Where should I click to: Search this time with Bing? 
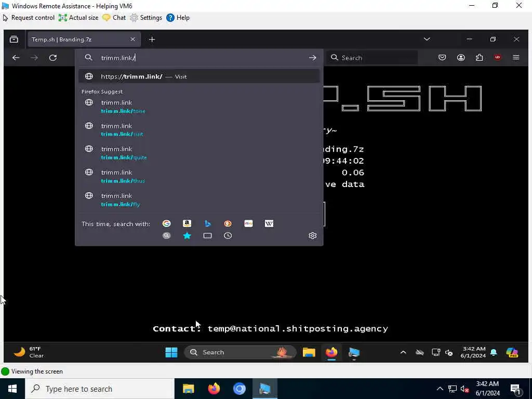[x=208, y=223]
